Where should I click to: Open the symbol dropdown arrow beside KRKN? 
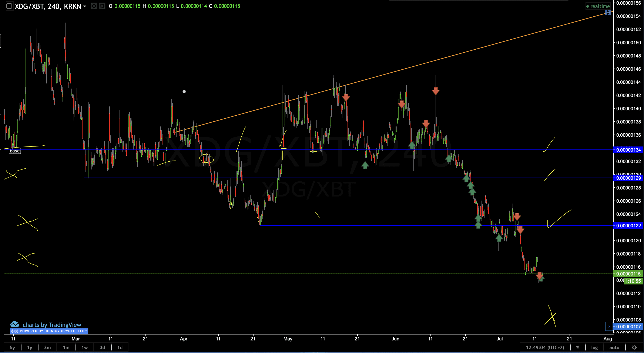pyautogui.click(x=85, y=6)
